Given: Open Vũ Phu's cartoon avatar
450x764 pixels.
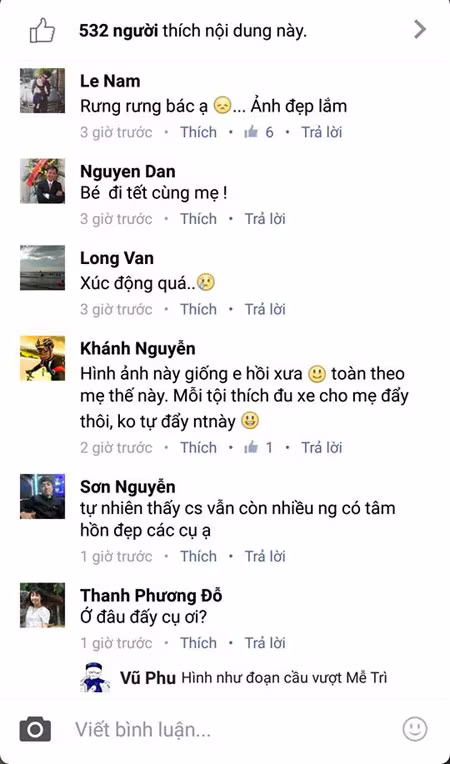Looking at the screenshot, I should pos(95,677).
